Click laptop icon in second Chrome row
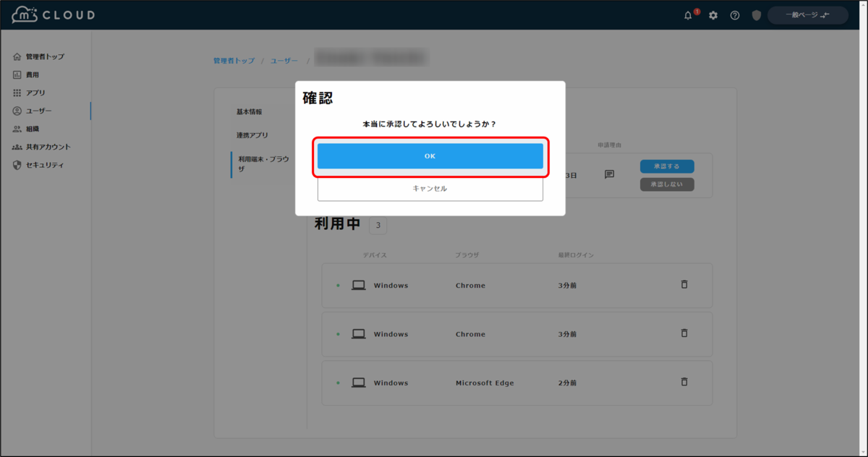The width and height of the screenshot is (868, 457). tap(358, 334)
